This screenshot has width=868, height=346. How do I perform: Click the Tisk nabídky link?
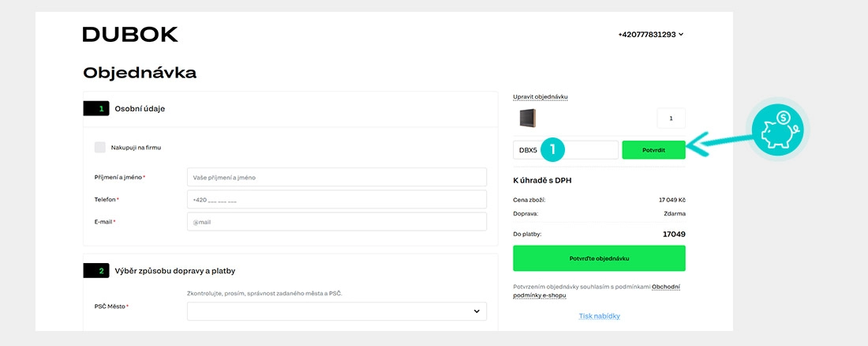599,316
